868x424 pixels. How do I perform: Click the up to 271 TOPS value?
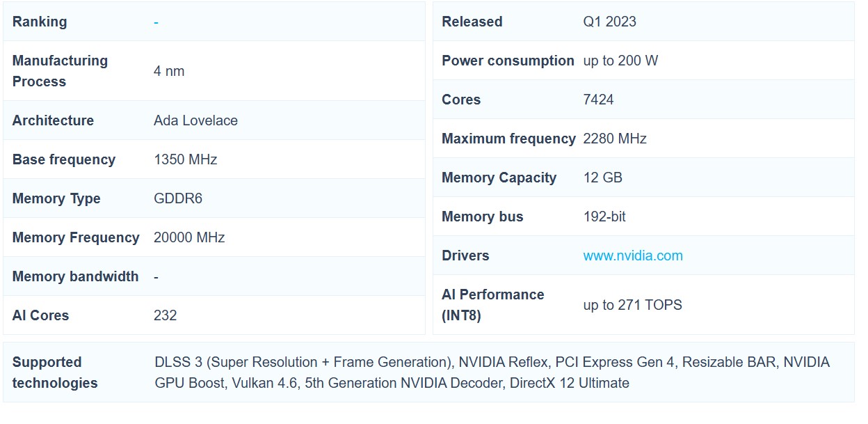632,305
